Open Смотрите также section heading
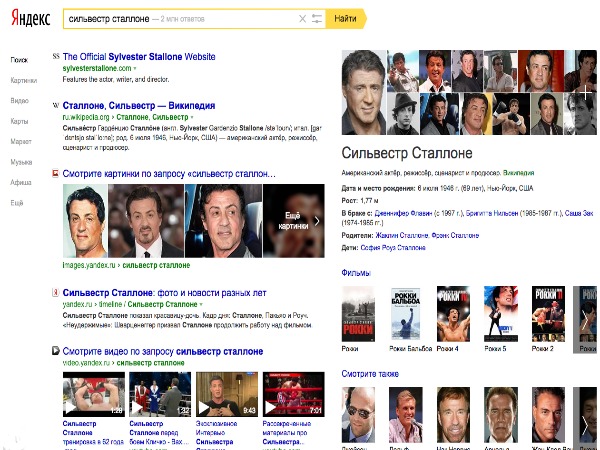Screen dimensions: 600x450 coord(370,374)
